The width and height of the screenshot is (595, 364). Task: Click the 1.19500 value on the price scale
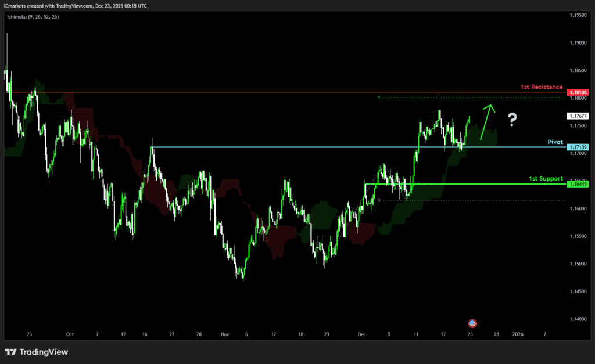pyautogui.click(x=578, y=16)
